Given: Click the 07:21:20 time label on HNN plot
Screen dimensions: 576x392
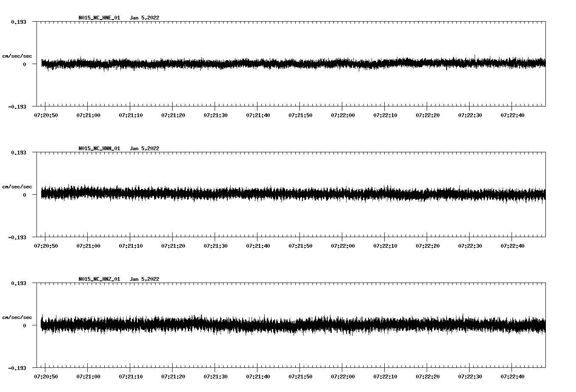Looking at the screenshot, I should coord(173,246).
